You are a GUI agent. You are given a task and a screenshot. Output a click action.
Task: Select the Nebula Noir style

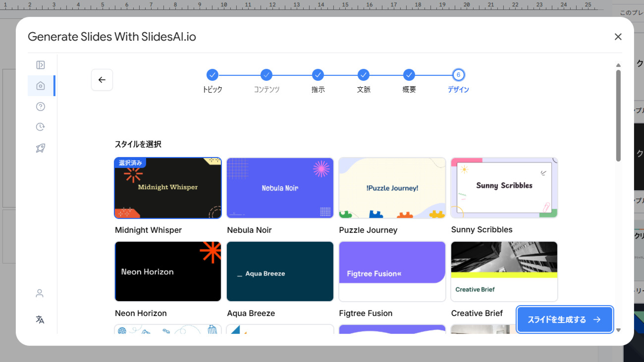(x=280, y=188)
